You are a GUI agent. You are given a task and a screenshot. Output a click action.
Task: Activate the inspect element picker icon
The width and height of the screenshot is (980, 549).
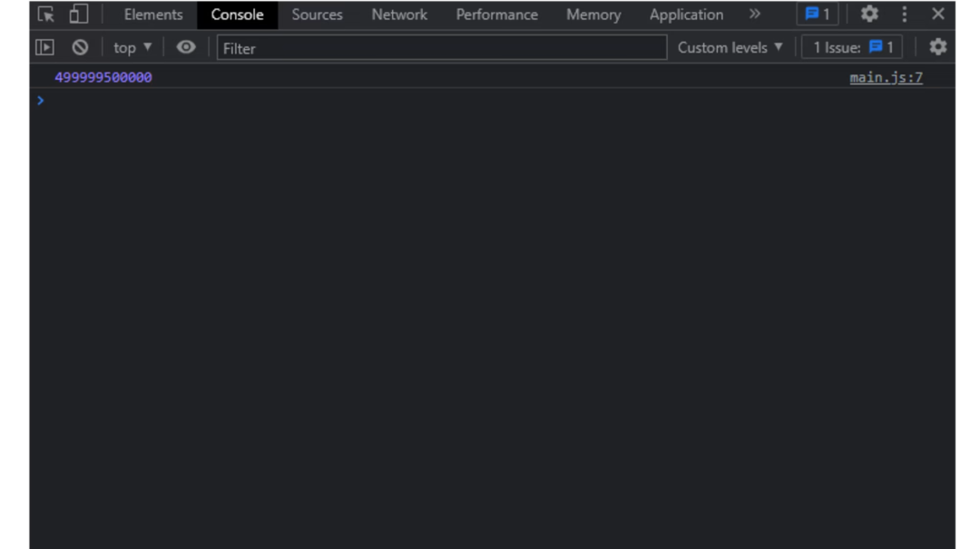click(45, 15)
